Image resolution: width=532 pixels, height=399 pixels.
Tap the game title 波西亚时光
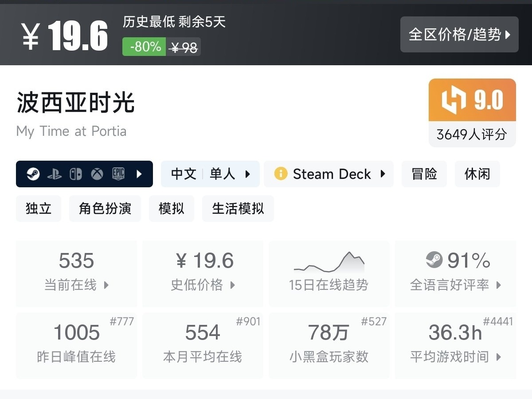75,102
